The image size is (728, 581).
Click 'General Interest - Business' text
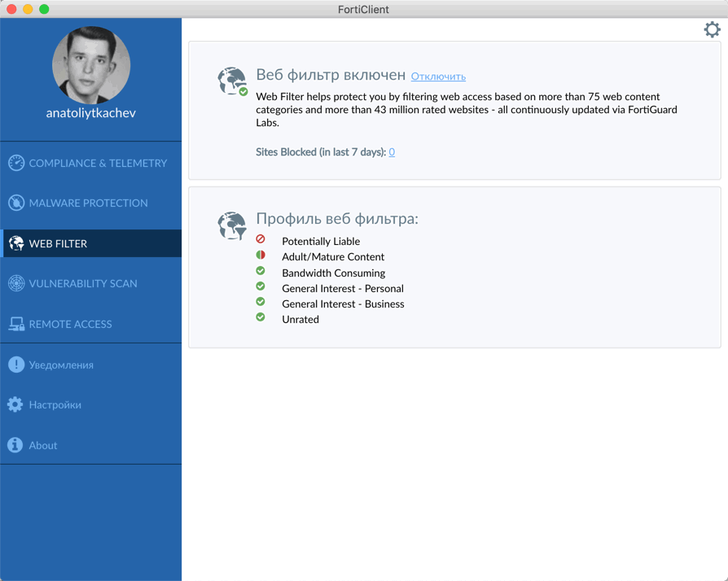(343, 304)
